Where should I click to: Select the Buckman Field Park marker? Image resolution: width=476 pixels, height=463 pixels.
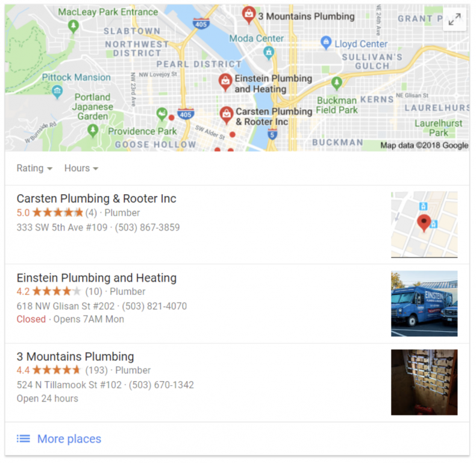click(x=336, y=83)
